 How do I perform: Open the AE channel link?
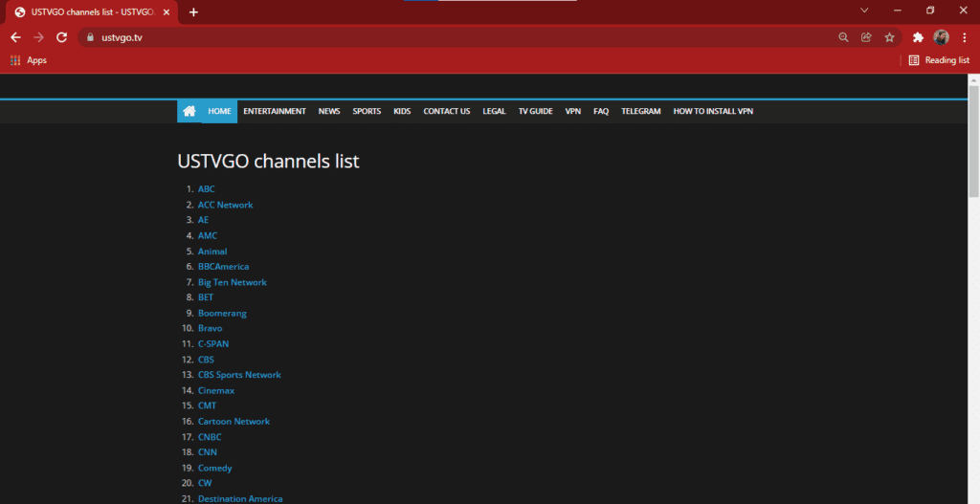click(x=203, y=220)
